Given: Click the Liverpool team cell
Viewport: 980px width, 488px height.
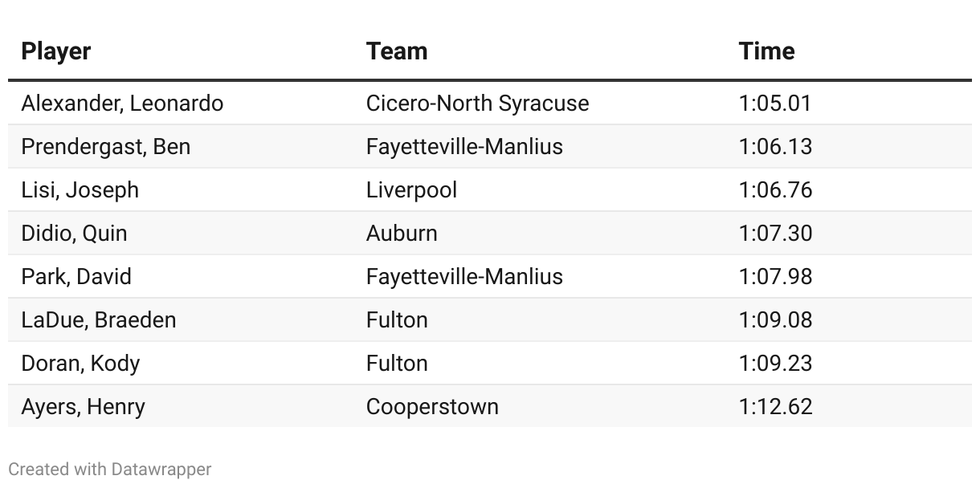Looking at the screenshot, I should [411, 190].
